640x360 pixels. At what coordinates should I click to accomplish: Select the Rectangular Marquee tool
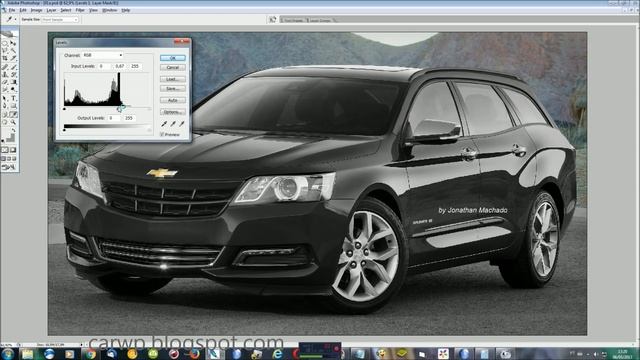(x=5, y=43)
